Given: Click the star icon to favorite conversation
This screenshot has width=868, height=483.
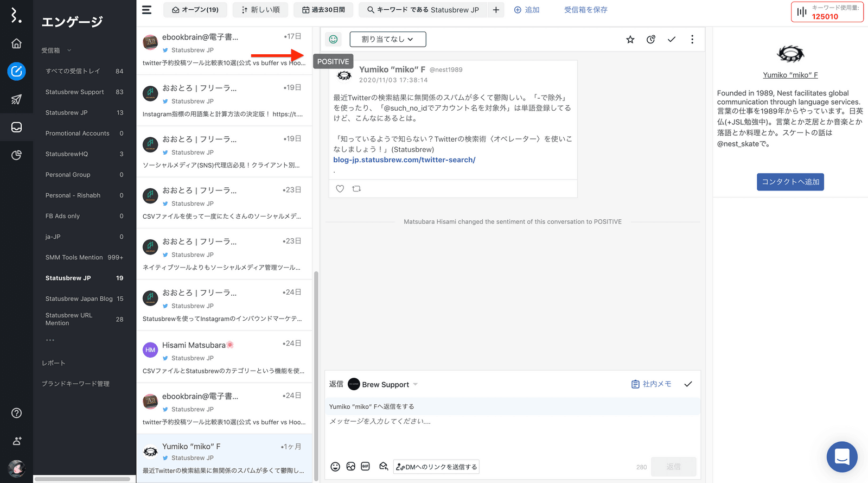Looking at the screenshot, I should (630, 40).
